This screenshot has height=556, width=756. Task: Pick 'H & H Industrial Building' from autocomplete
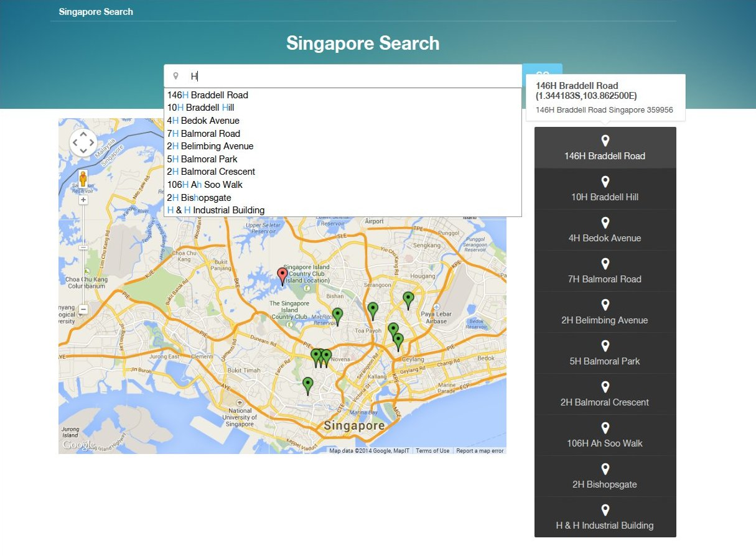pos(216,210)
